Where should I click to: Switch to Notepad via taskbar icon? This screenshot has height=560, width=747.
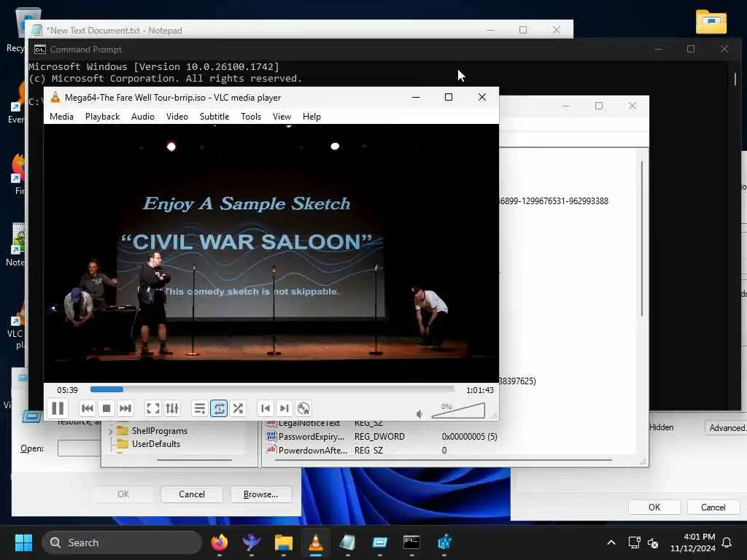pos(348,542)
